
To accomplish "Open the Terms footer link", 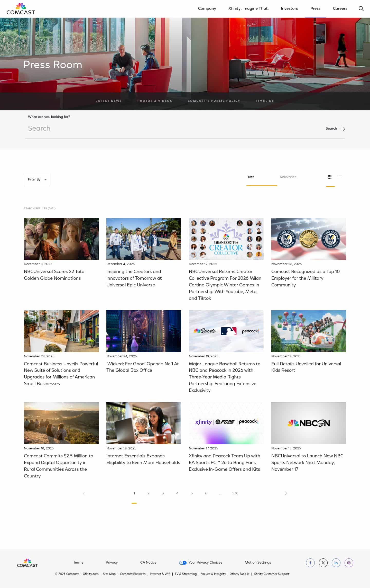I will (78, 563).
